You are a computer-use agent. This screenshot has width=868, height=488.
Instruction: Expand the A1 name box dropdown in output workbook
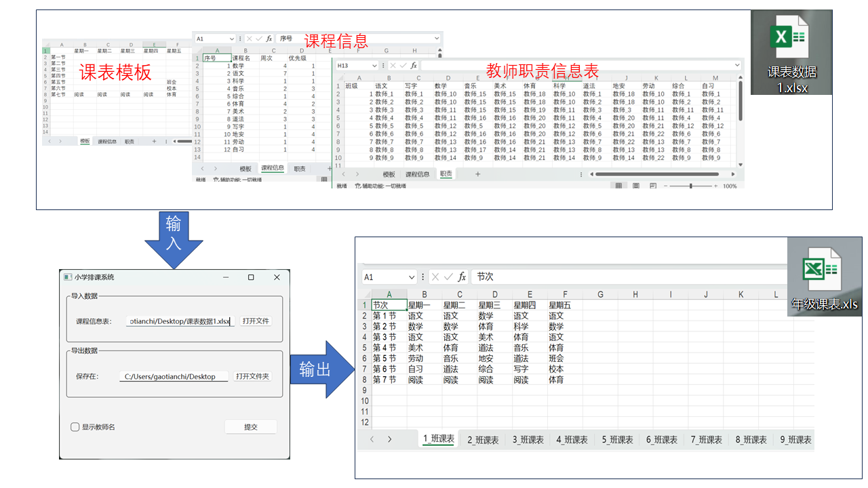(412, 277)
